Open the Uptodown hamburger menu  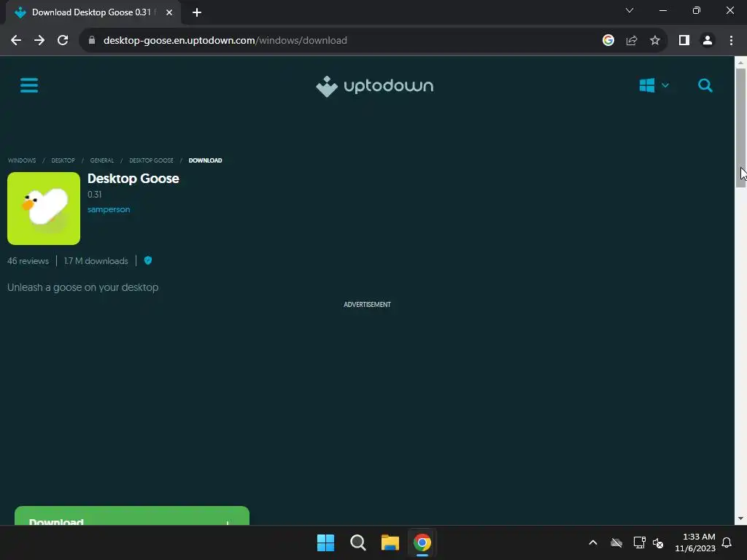tap(29, 86)
